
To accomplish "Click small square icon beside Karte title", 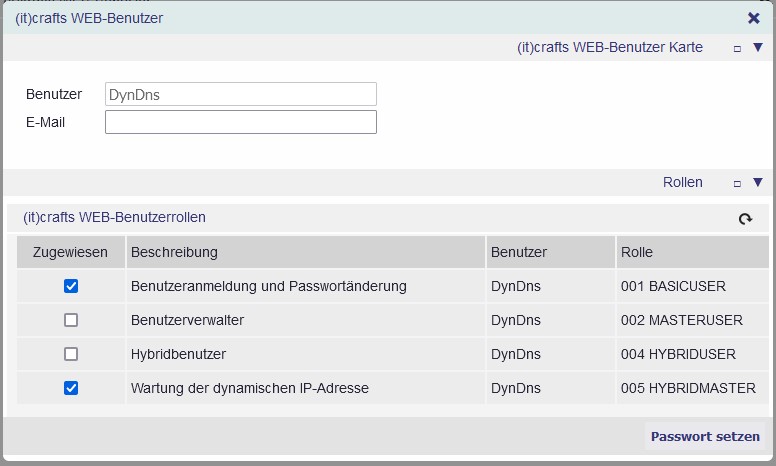I will pos(737,48).
